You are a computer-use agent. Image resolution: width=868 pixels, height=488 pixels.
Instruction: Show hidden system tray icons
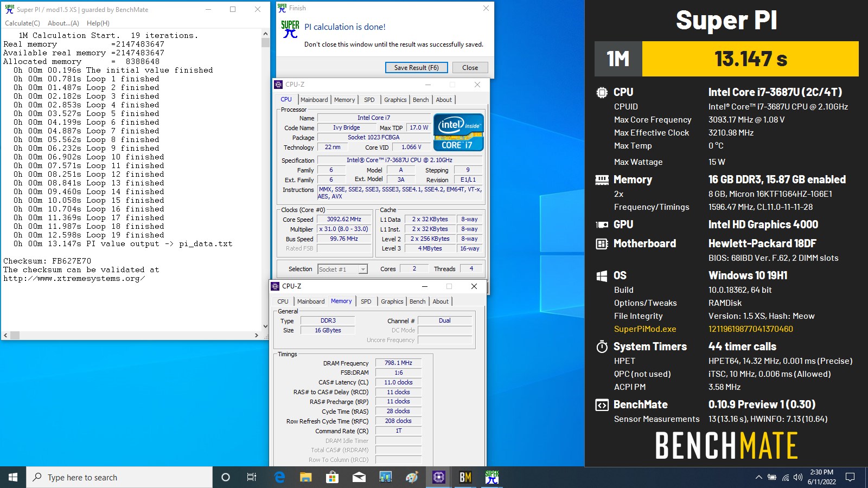click(758, 477)
